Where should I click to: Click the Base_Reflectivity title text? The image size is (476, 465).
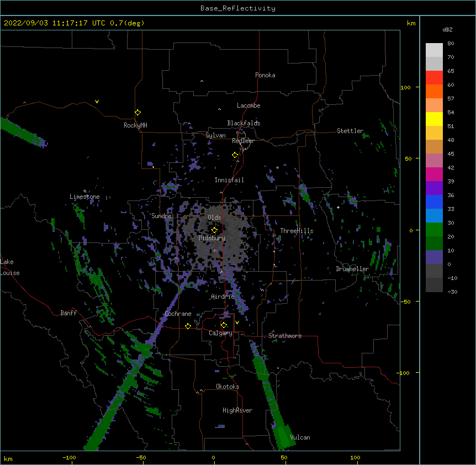point(238,8)
